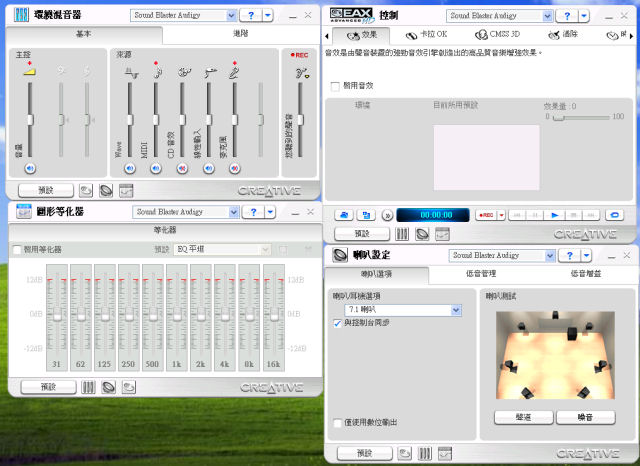Uncheck sync with control panel in Speaker Settings
This screenshot has height=466, width=640.
click(x=338, y=323)
